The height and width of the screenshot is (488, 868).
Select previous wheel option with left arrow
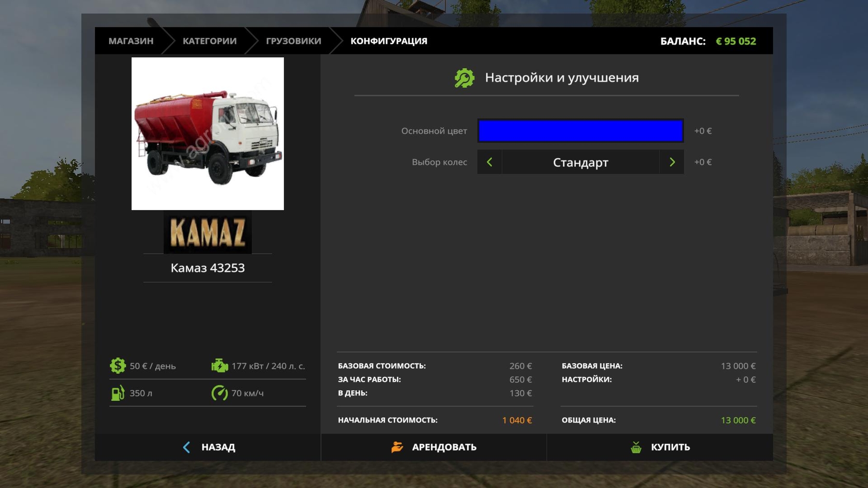click(x=489, y=162)
